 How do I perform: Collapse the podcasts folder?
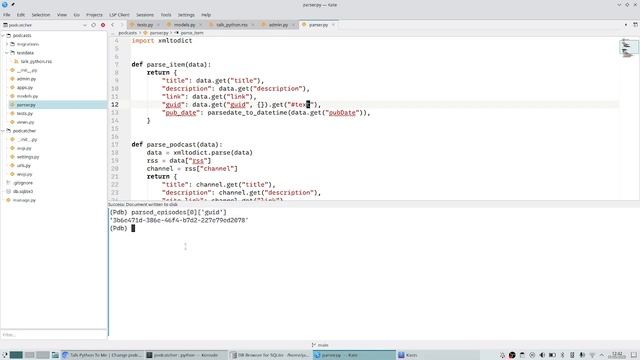tap(3, 36)
